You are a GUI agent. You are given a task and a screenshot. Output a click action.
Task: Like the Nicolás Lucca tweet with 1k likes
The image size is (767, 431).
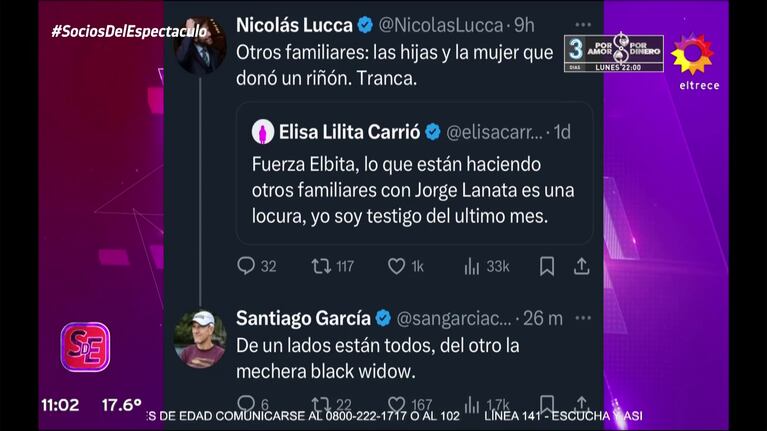click(396, 266)
